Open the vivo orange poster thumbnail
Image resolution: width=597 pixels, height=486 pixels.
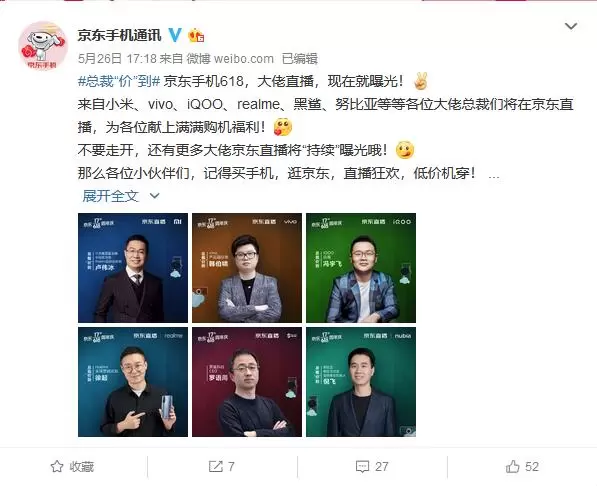(247, 268)
